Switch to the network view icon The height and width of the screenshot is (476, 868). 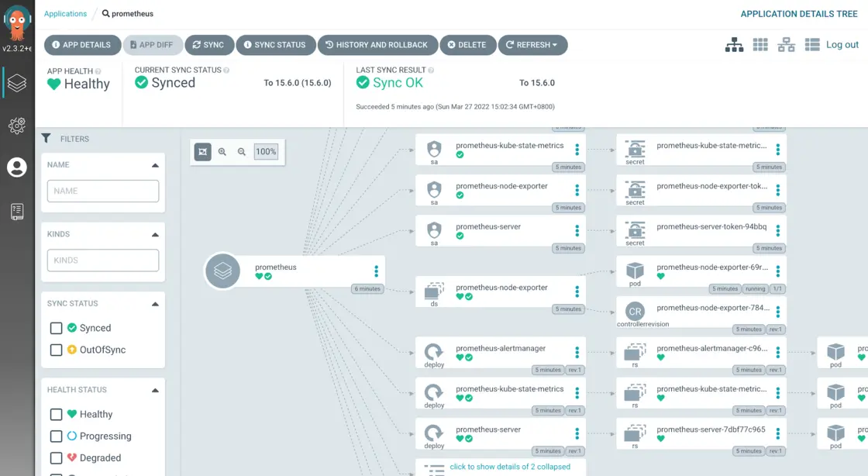[x=786, y=45]
